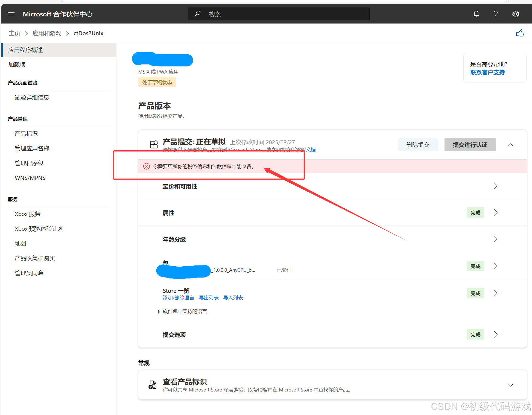
Task: Click the notifications bell icon
Action: click(476, 14)
